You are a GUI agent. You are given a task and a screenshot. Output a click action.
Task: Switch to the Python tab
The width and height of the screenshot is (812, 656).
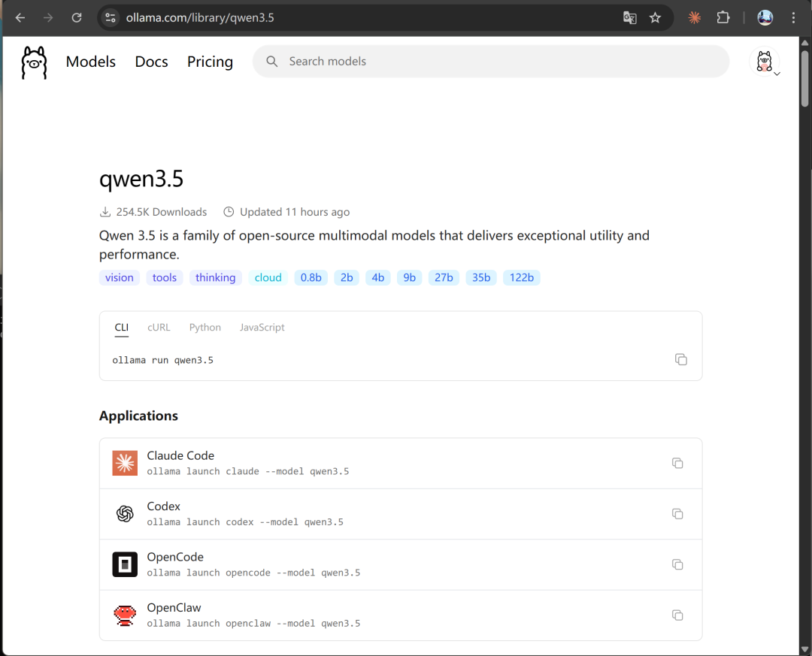point(205,327)
